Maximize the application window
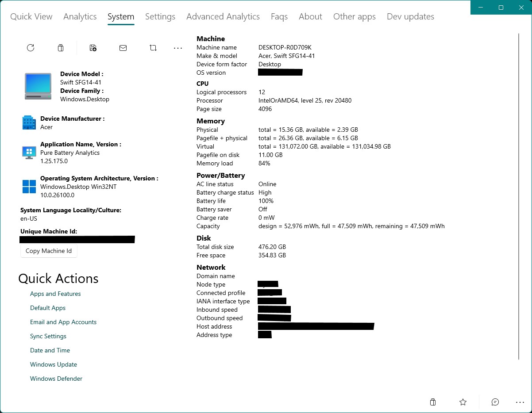 501,7
